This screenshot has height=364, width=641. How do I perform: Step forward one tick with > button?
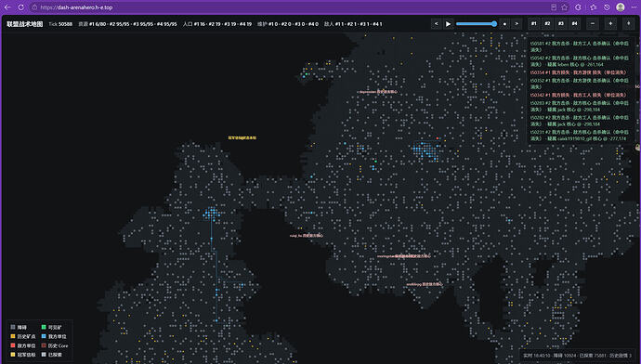pyautogui.click(x=517, y=24)
